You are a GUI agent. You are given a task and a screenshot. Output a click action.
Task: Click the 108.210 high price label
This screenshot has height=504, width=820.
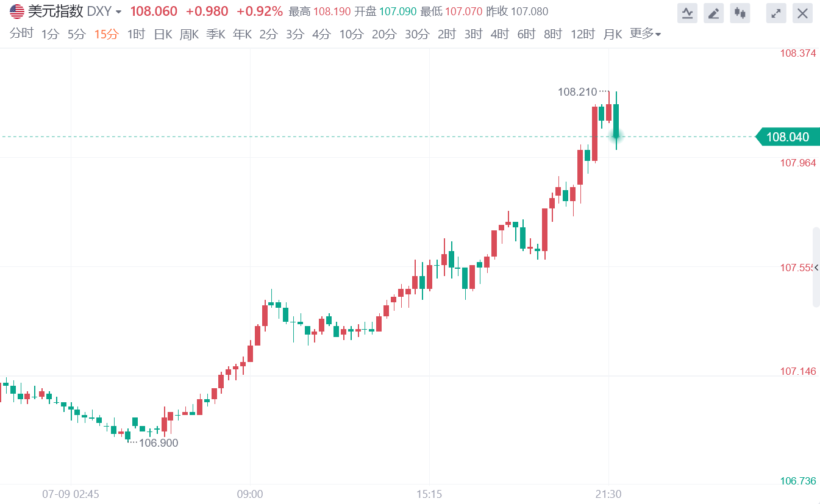tap(577, 92)
